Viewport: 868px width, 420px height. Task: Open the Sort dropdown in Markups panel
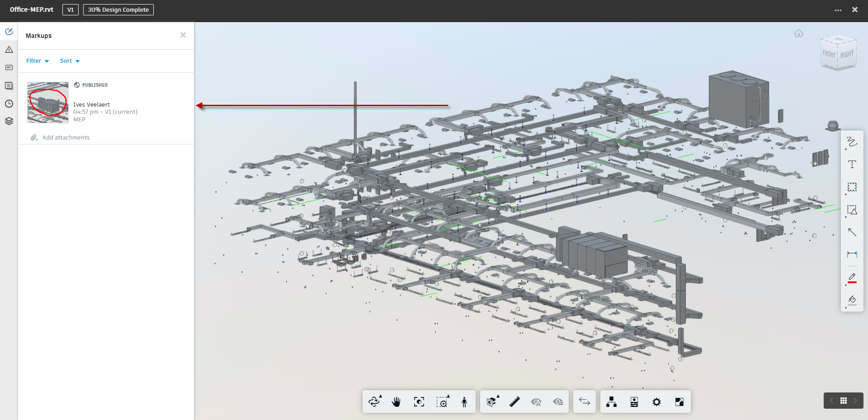[69, 61]
